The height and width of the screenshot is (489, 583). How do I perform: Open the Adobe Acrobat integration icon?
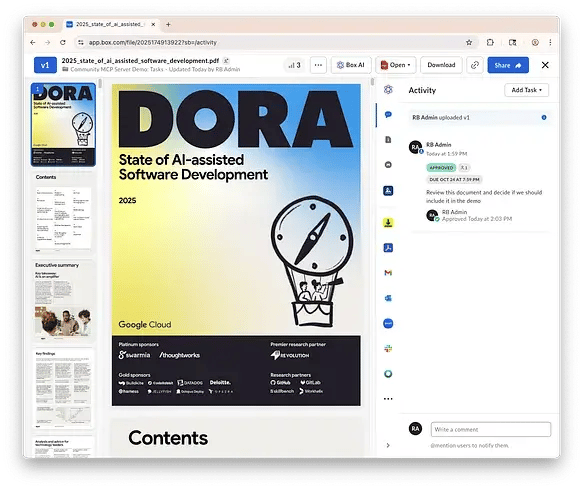click(x=388, y=248)
